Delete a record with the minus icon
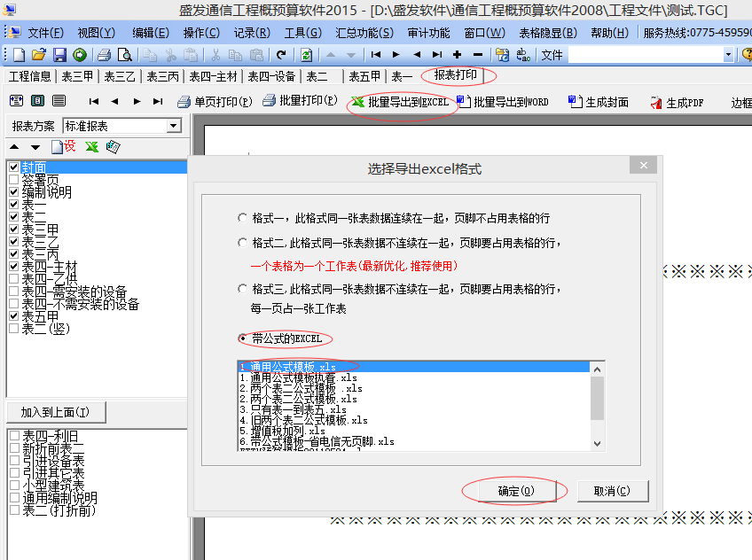The width and height of the screenshot is (752, 560). coord(478,55)
